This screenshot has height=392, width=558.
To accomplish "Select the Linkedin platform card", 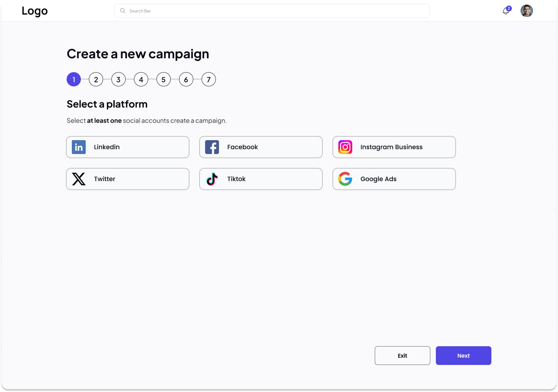I will pyautogui.click(x=127, y=147).
